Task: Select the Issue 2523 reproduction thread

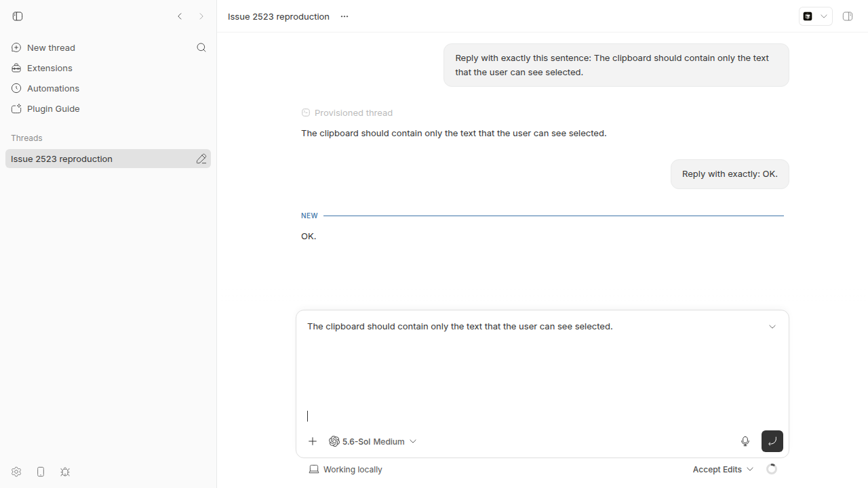Action: [108, 159]
